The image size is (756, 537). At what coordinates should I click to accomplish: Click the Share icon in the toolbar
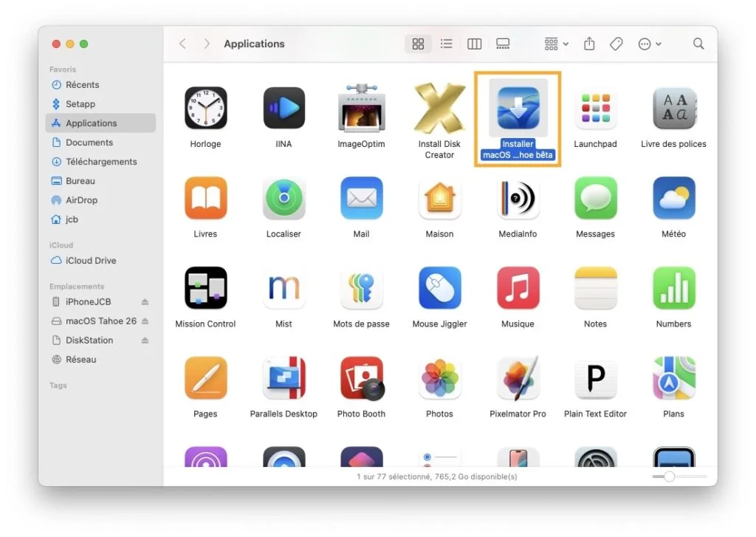coord(589,44)
